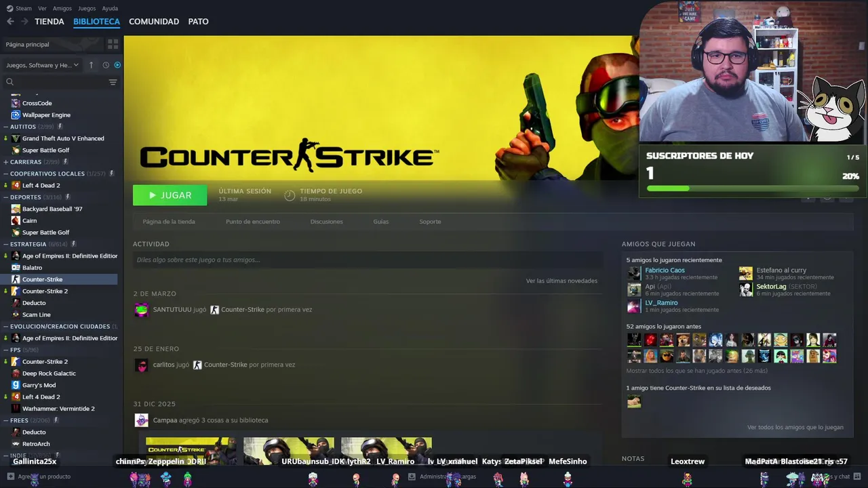Collapse the AUTITOS category

click(5, 127)
